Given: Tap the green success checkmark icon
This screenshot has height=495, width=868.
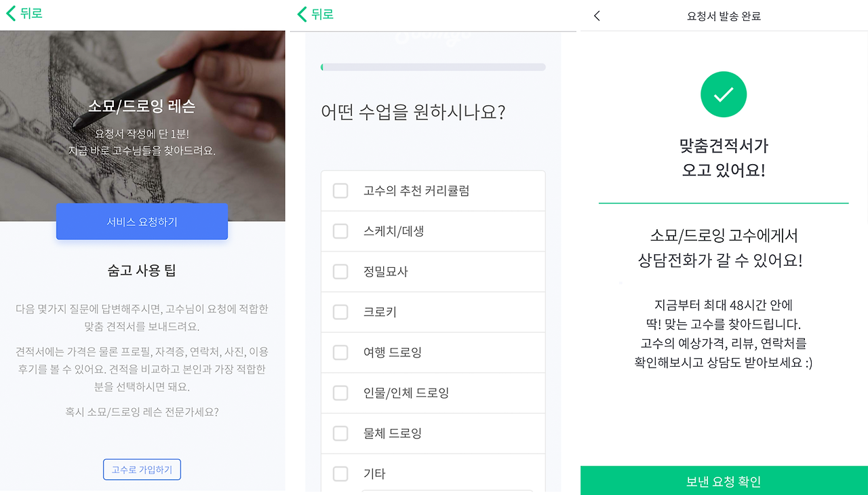Looking at the screenshot, I should (723, 94).
